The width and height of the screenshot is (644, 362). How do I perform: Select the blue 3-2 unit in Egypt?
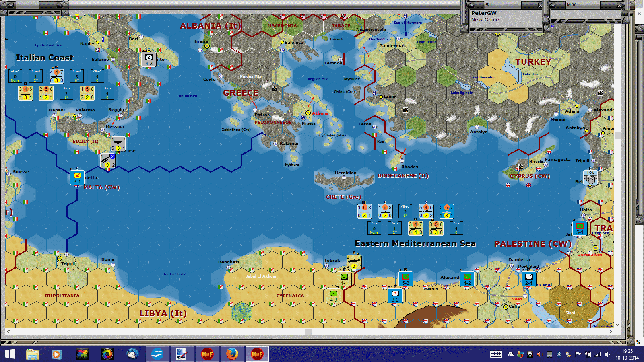(x=395, y=296)
